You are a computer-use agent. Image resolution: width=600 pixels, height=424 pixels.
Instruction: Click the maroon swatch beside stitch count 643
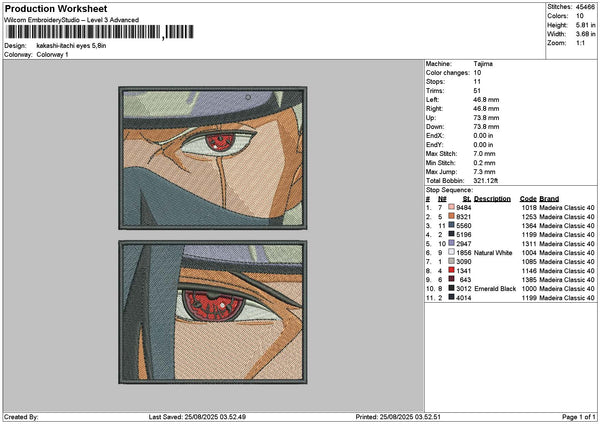click(x=452, y=279)
